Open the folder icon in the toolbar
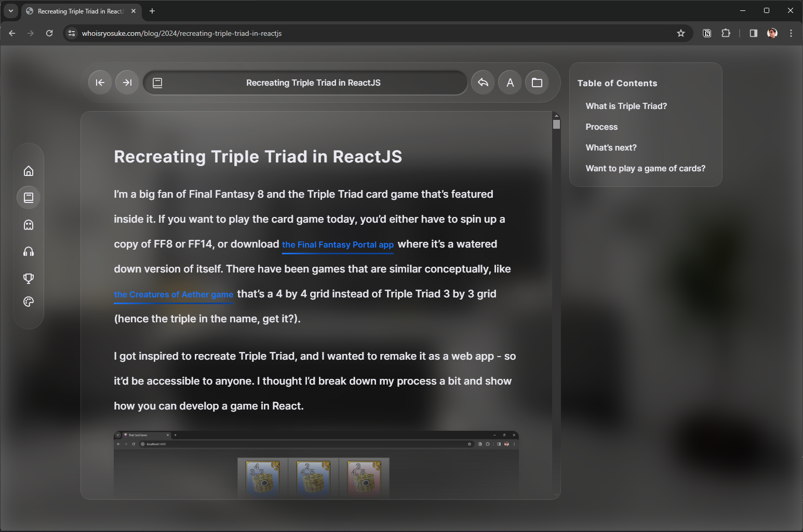This screenshot has height=532, width=803. tap(537, 82)
